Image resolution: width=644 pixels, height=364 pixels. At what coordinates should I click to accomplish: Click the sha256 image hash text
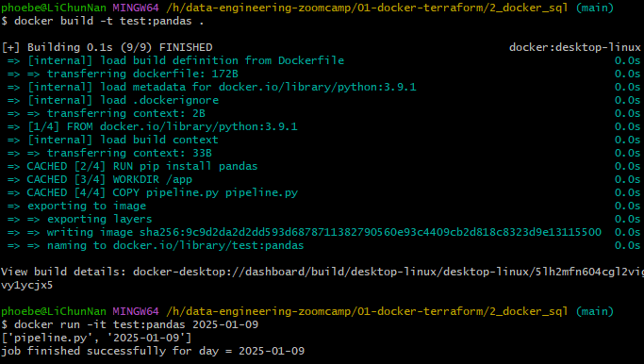click(371, 232)
